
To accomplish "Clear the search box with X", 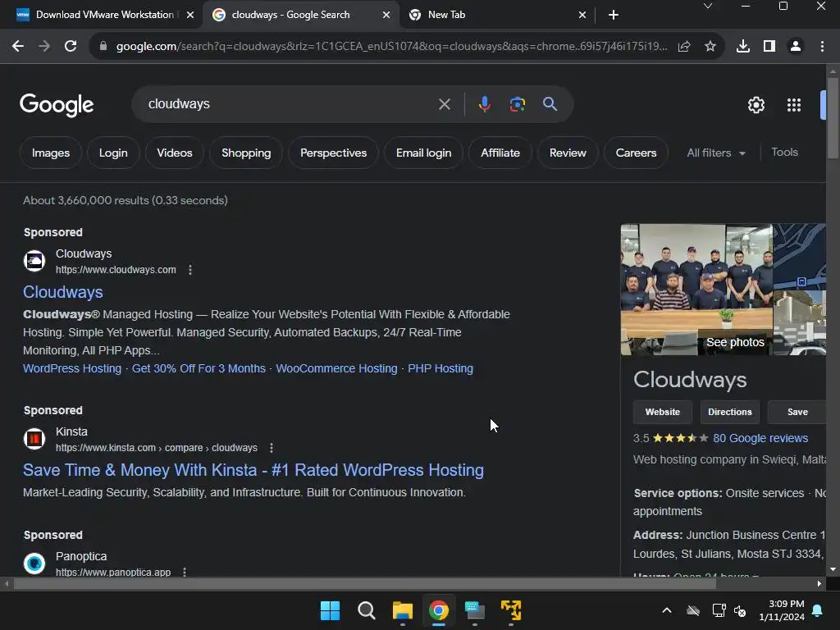I will point(444,104).
